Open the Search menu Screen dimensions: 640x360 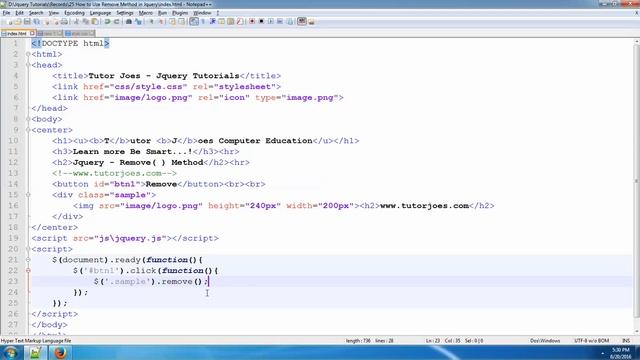pyautogui.click(x=36, y=13)
